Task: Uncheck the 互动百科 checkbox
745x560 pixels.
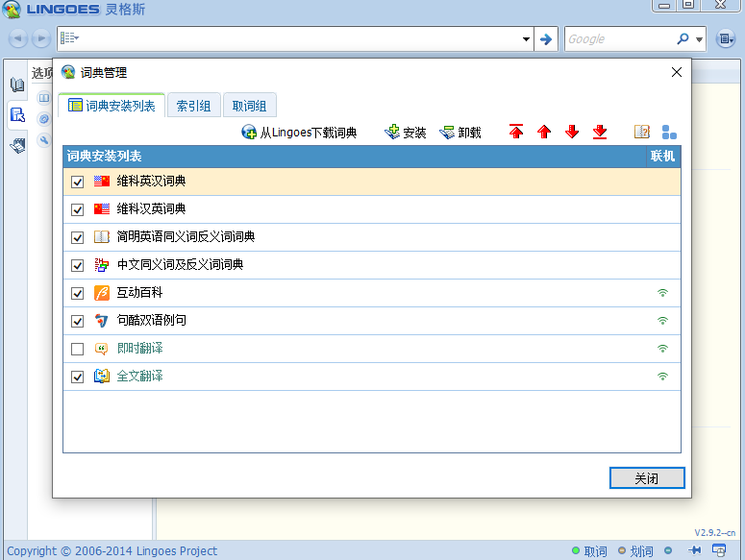Action: click(78, 293)
